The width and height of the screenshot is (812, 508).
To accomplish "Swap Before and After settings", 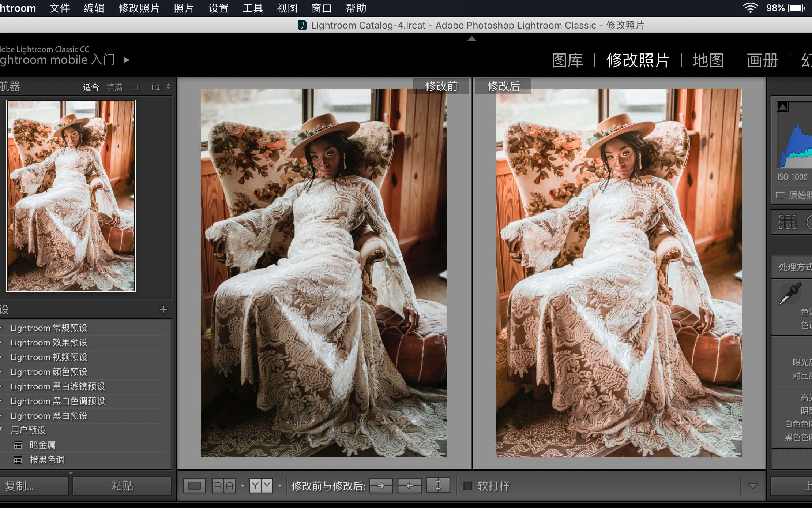I will coord(438,486).
